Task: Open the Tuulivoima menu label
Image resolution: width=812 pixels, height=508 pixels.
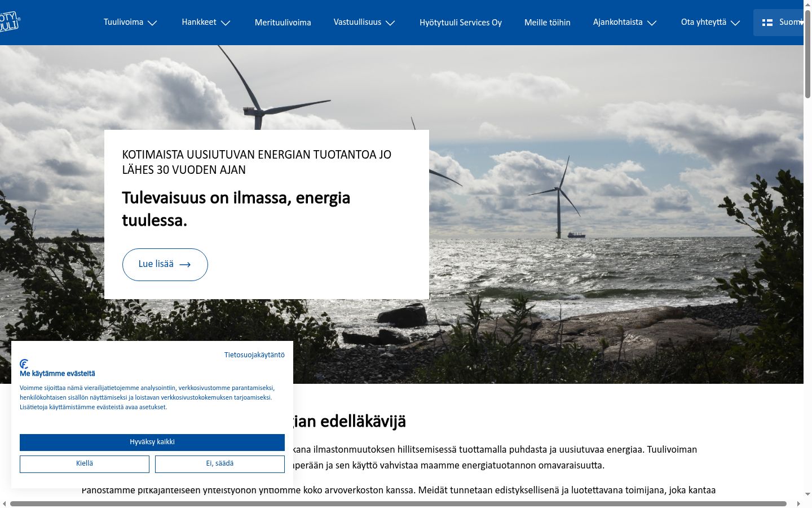Action: coord(123,22)
